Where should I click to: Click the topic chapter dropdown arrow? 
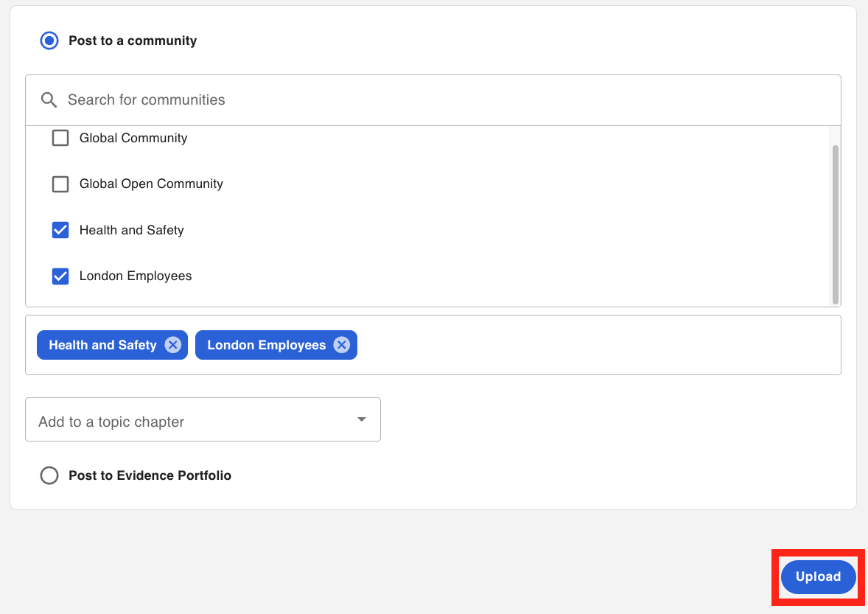point(361,419)
